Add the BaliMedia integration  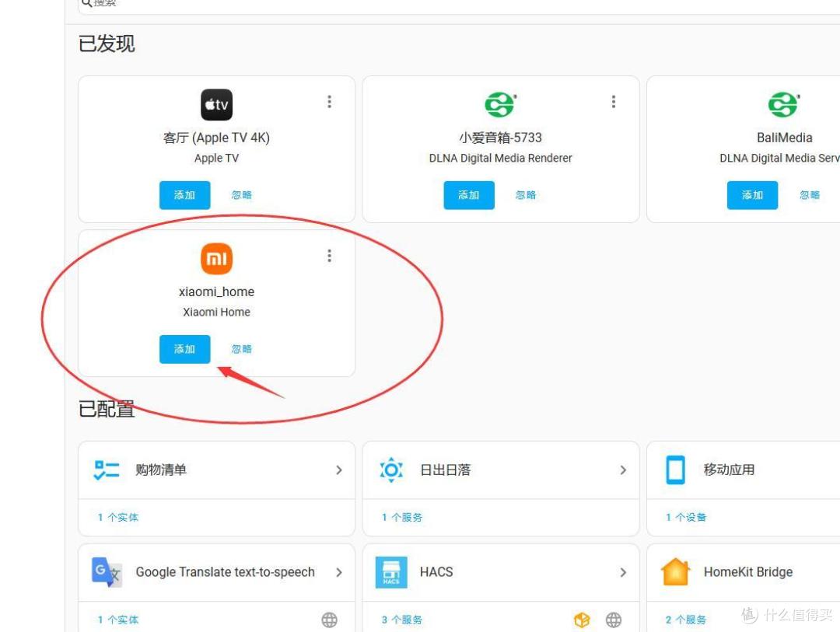752,195
